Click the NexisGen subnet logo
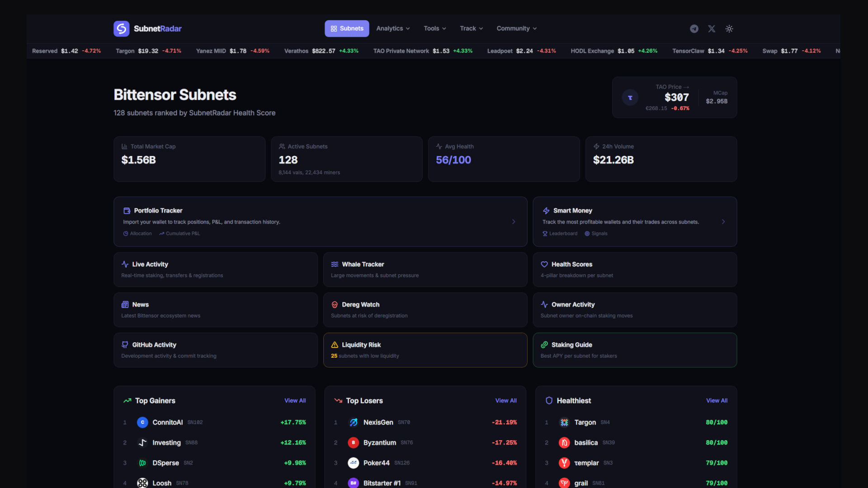Viewport: 868px width, 488px height. click(x=354, y=422)
